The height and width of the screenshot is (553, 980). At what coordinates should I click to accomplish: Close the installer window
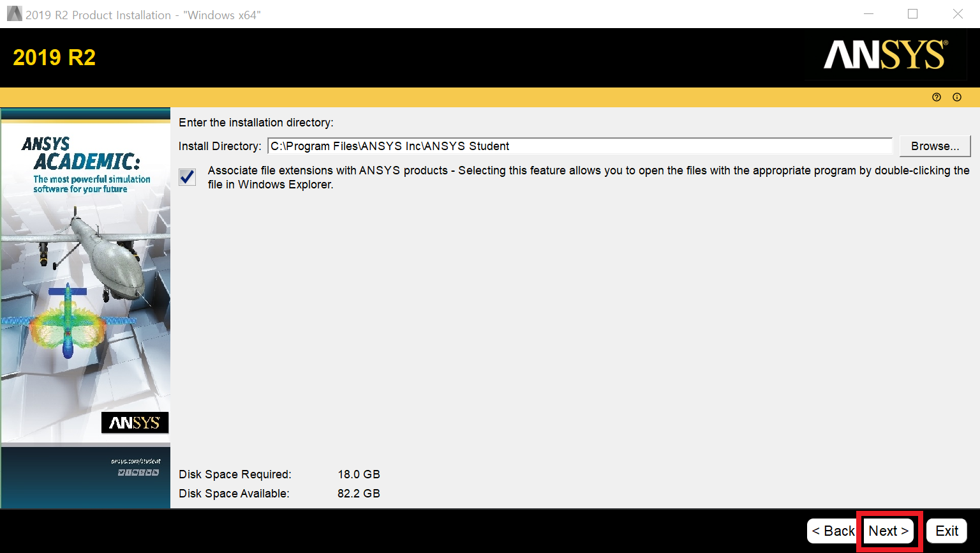(x=958, y=14)
